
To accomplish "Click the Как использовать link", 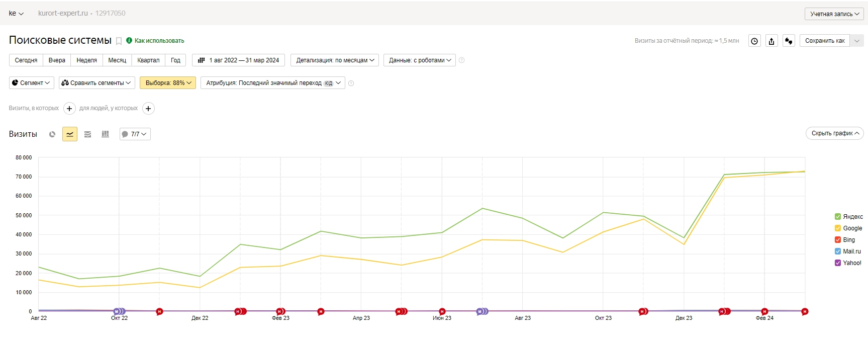I will [159, 41].
